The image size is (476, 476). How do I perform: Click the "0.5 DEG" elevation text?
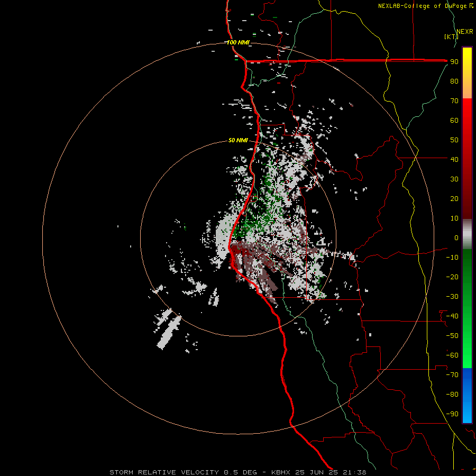(x=241, y=472)
